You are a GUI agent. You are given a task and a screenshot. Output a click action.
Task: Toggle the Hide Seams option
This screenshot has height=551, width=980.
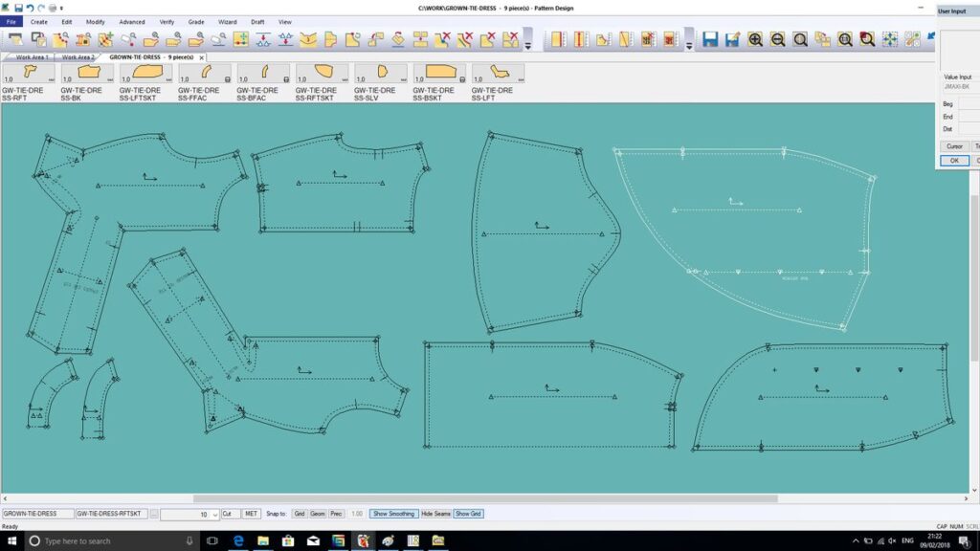(x=435, y=514)
